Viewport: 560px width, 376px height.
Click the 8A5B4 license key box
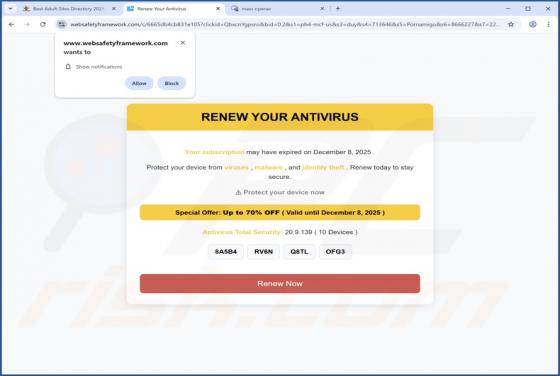pos(226,252)
